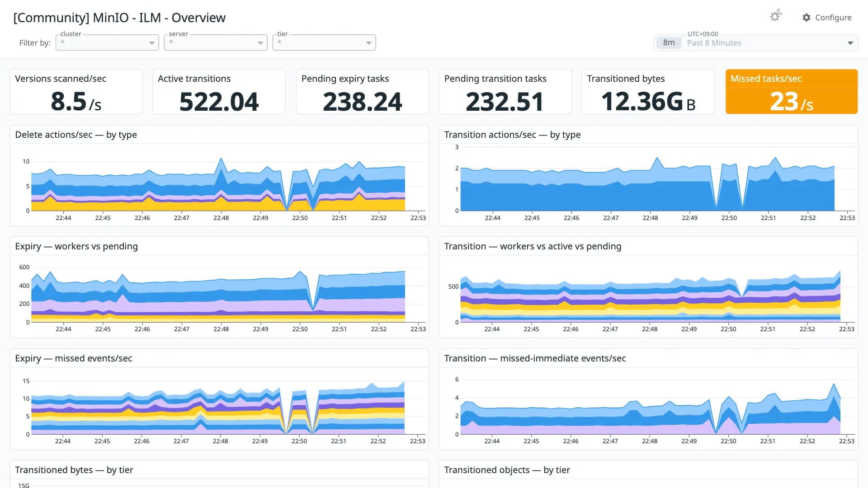
Task: Open the Past 8 Minutes time range selector
Action: [756, 43]
